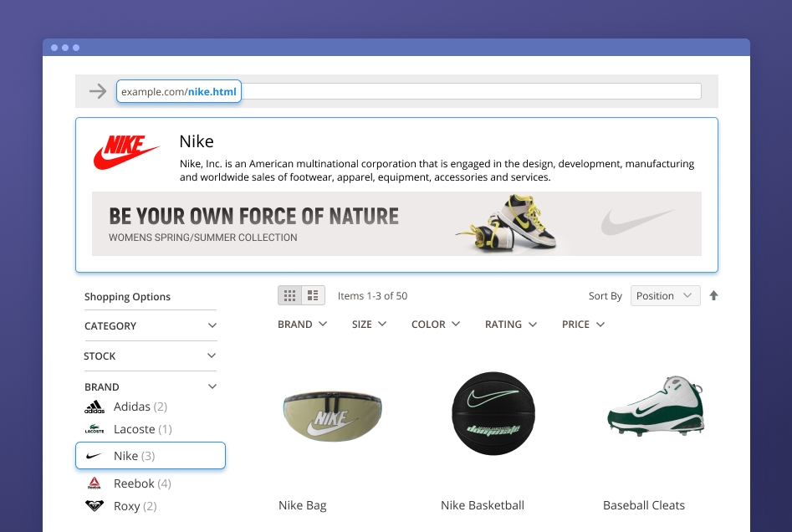Select the Adidas brand logo

tap(95, 407)
